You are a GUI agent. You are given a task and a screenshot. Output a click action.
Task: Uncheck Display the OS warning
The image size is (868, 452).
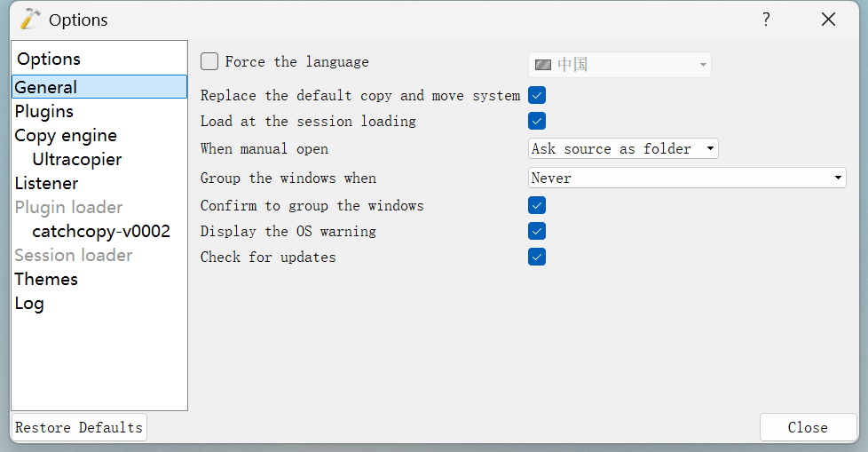click(x=537, y=231)
